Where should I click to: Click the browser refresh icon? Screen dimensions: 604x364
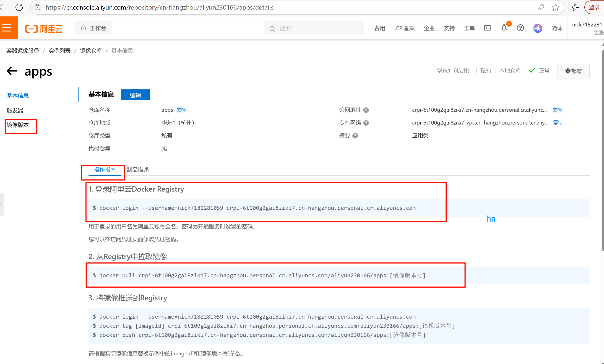pos(19,7)
